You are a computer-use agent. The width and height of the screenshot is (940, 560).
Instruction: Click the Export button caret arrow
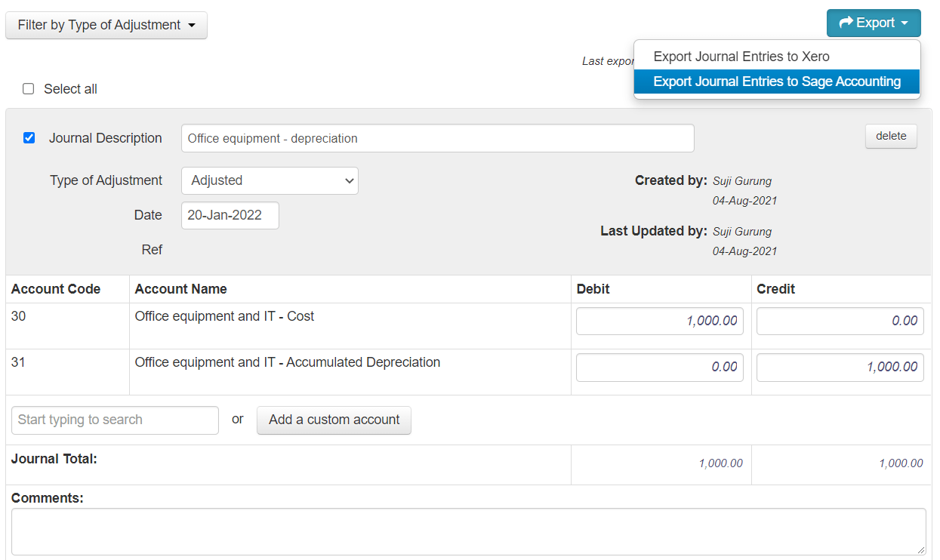905,23
